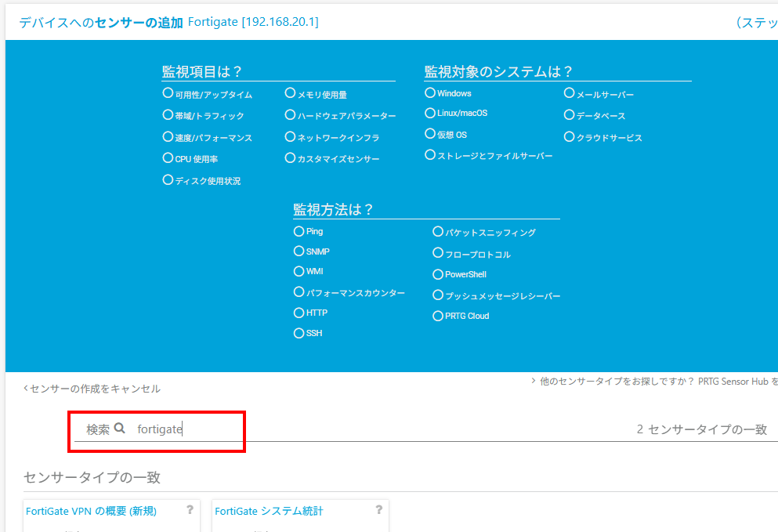Open FortiGate VPN の概要 (新規) sensor
Image resolution: width=778 pixels, height=532 pixels.
coord(92,511)
